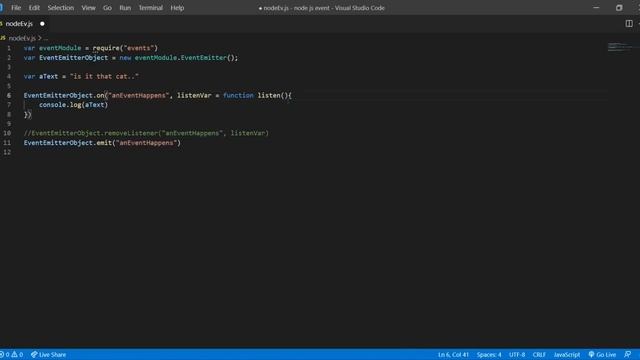640x360 pixels.
Task: Click the unsaved dot on nodeEv.js tab
Action: tap(42, 24)
